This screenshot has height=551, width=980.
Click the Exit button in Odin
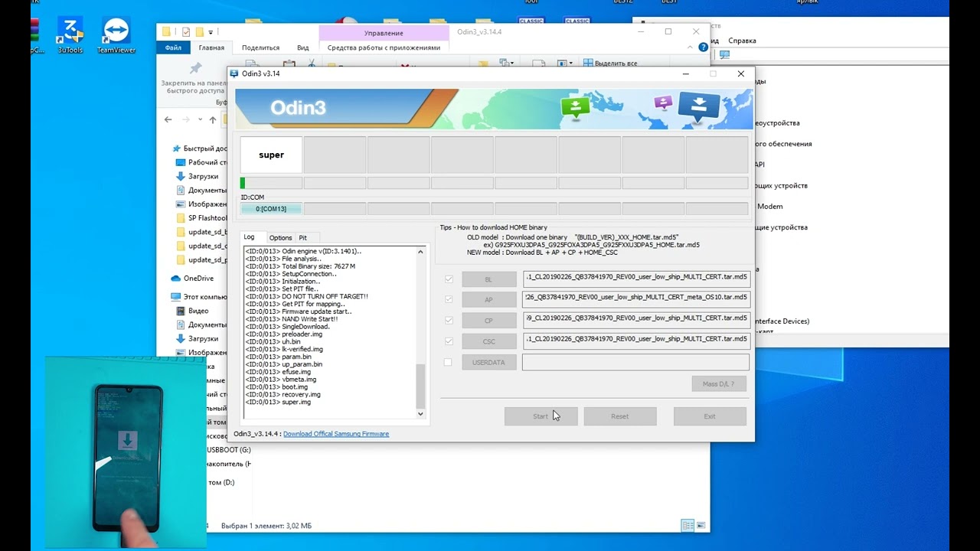point(710,416)
